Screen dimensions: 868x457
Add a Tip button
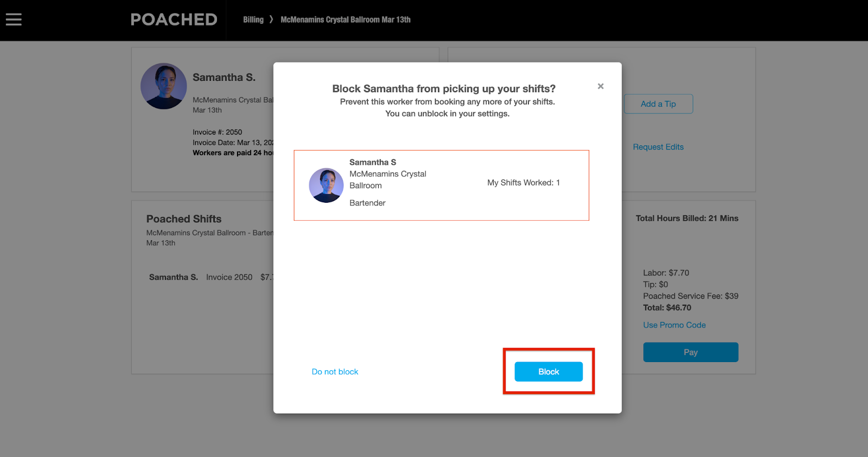click(658, 104)
